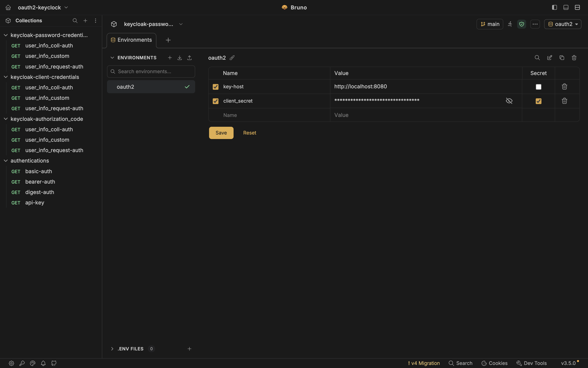Add a new .env file
The height and width of the screenshot is (368, 588).
coord(189,349)
